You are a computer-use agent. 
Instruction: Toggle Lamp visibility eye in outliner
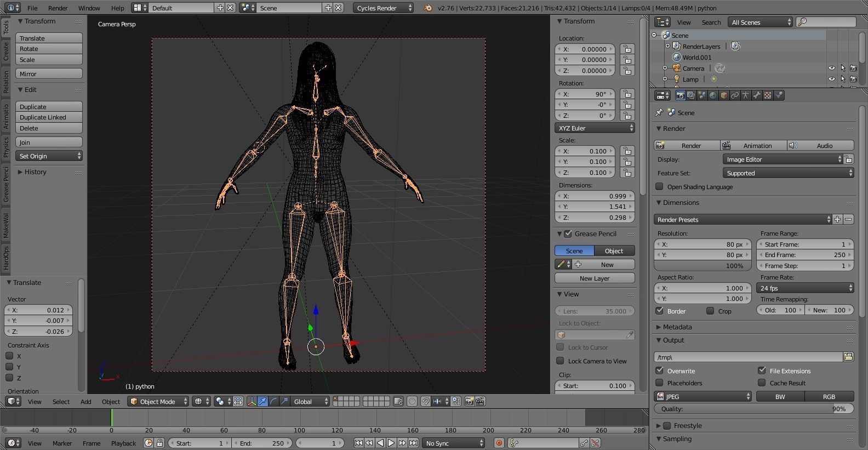pyautogui.click(x=831, y=79)
